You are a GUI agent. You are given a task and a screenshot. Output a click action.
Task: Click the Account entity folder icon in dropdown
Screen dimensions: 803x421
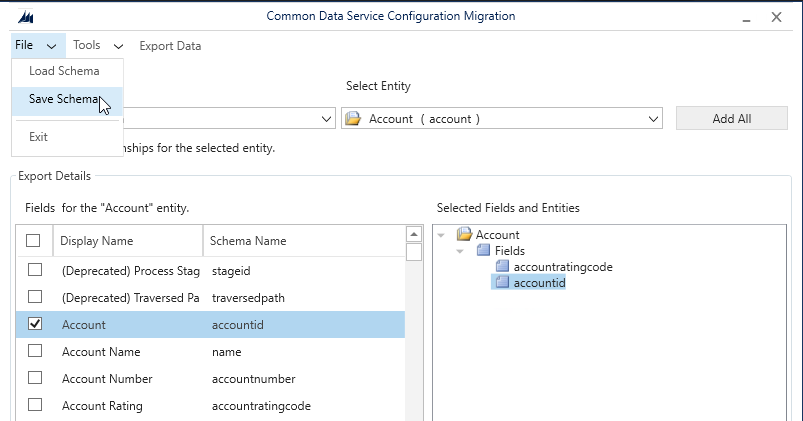click(353, 119)
